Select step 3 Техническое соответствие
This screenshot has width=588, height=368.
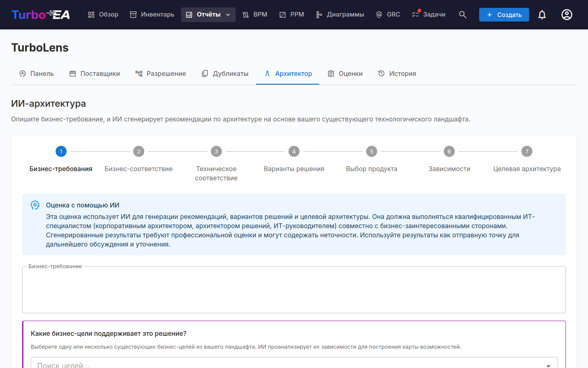tap(216, 164)
